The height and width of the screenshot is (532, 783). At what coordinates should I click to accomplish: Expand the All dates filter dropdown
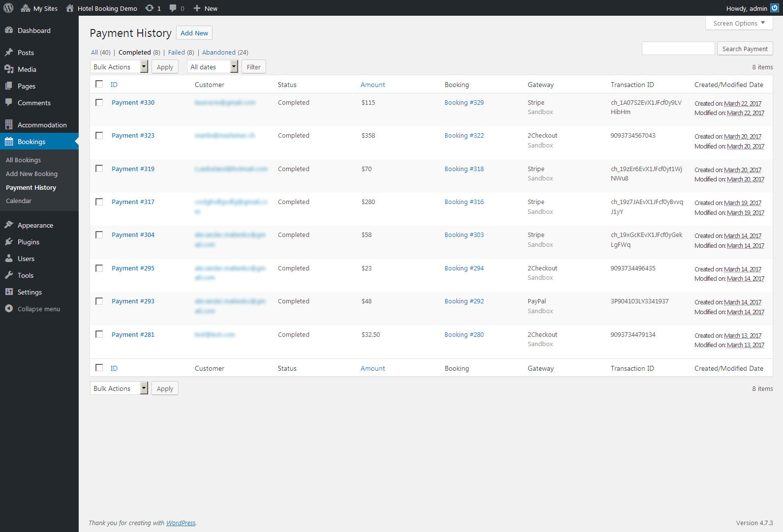[x=212, y=67]
